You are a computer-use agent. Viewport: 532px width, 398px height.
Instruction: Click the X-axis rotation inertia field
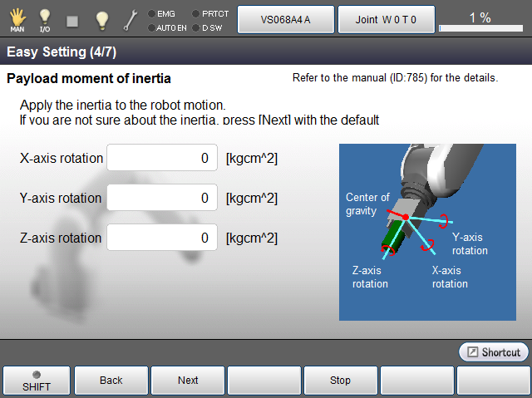pyautogui.click(x=162, y=158)
